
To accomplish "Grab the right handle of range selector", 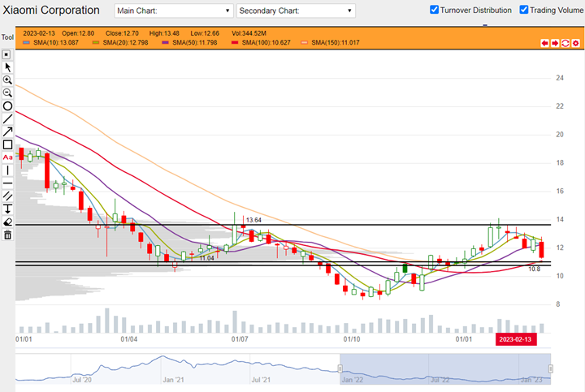I will pos(551,369).
